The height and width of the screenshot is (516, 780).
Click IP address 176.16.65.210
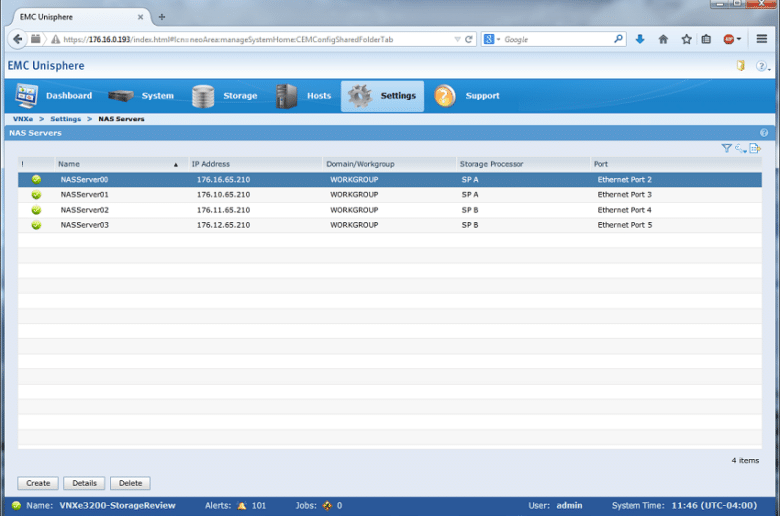[223, 180]
